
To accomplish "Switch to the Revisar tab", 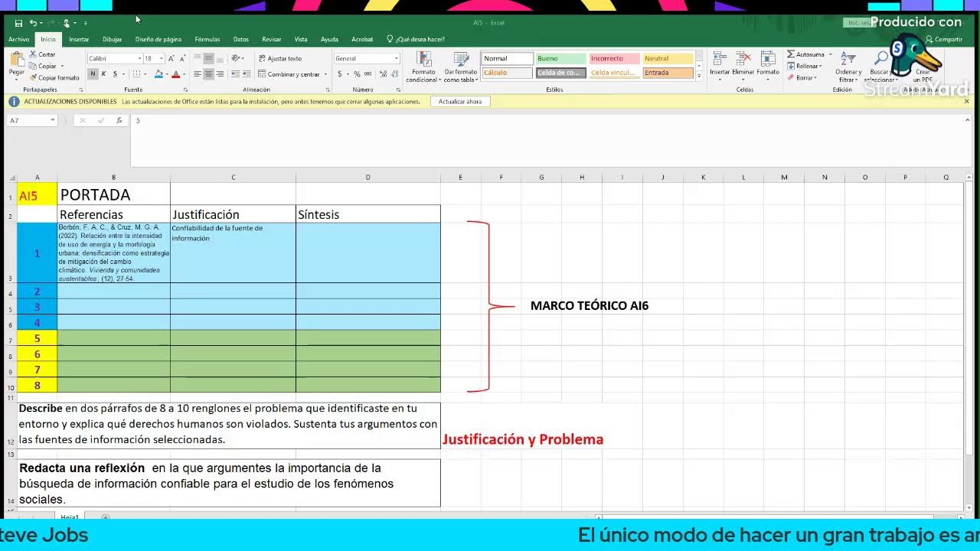I will click(x=272, y=39).
